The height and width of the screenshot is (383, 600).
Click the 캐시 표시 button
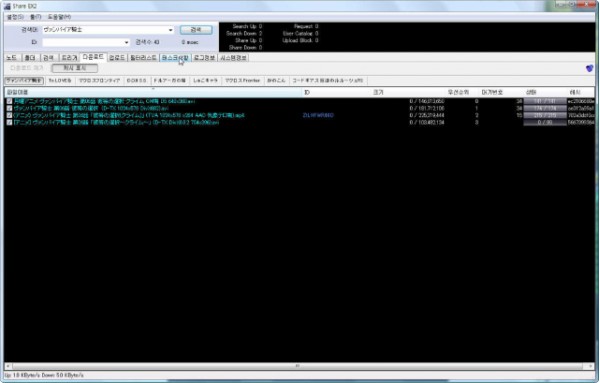pos(75,68)
